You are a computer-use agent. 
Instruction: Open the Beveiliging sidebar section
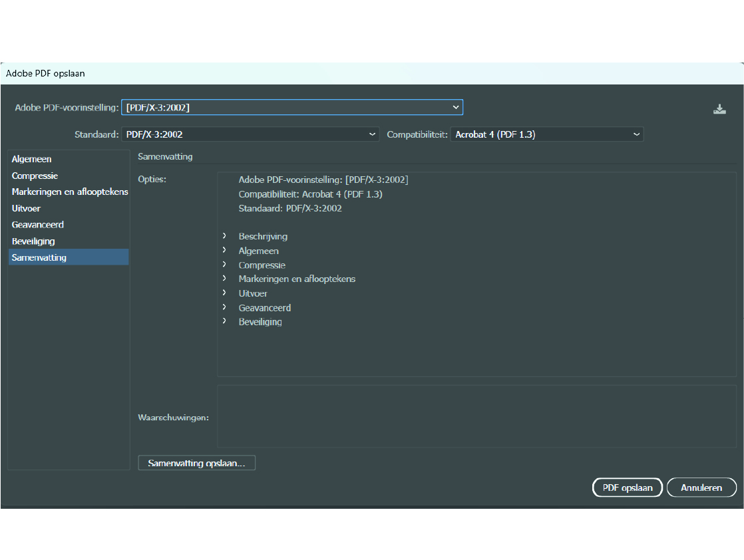33,241
